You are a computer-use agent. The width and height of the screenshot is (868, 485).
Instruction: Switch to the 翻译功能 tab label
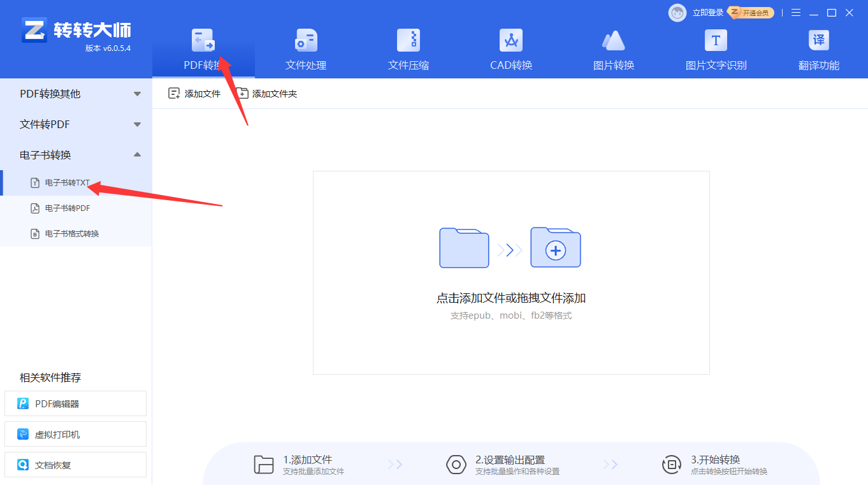[819, 65]
